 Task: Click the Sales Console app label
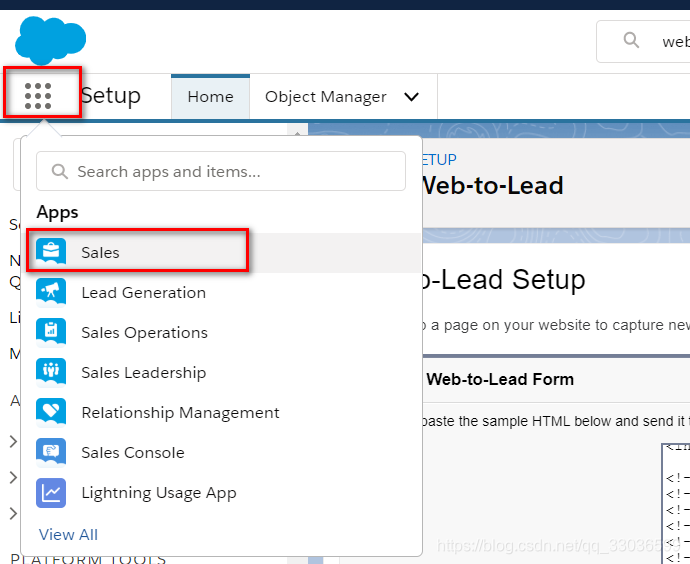pyautogui.click(x=133, y=453)
